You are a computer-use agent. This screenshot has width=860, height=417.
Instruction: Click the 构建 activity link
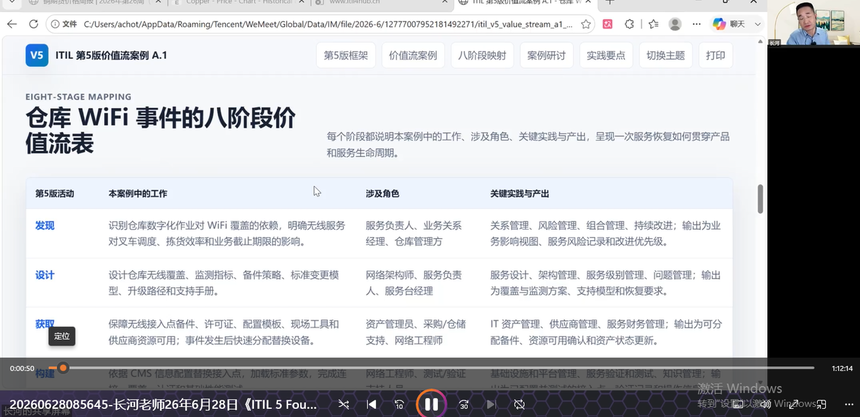45,374
